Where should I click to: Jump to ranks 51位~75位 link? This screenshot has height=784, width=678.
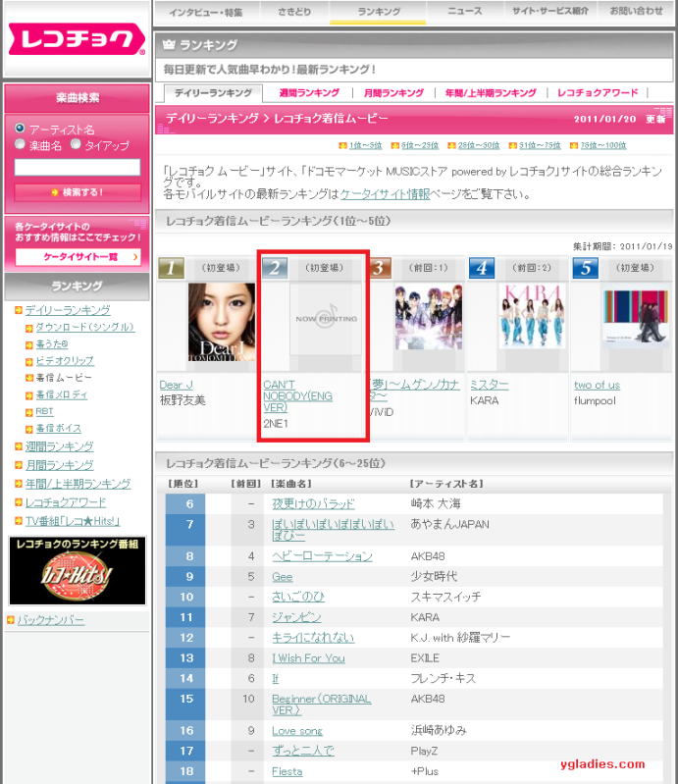coord(540,145)
